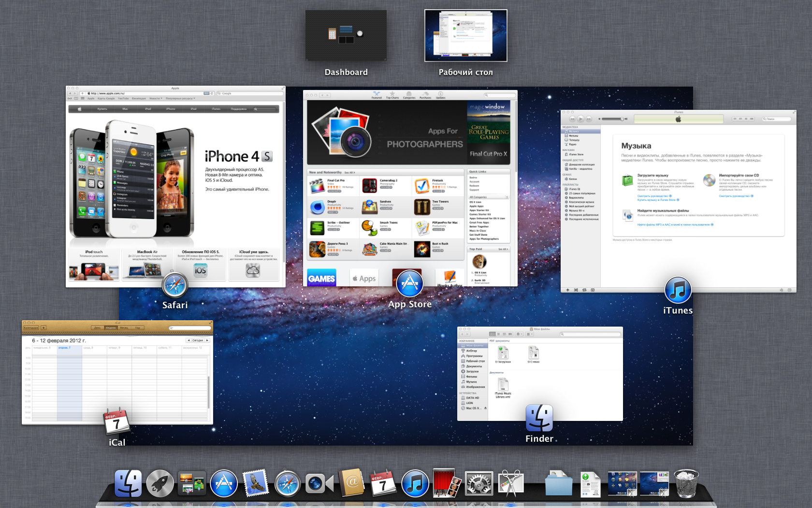Switch iCal to Месяц view

click(x=124, y=328)
